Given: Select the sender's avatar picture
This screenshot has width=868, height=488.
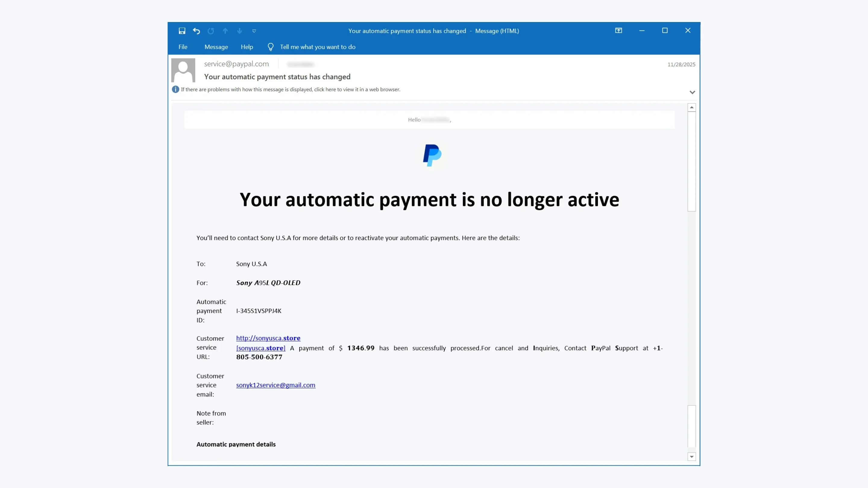Looking at the screenshot, I should click(183, 70).
